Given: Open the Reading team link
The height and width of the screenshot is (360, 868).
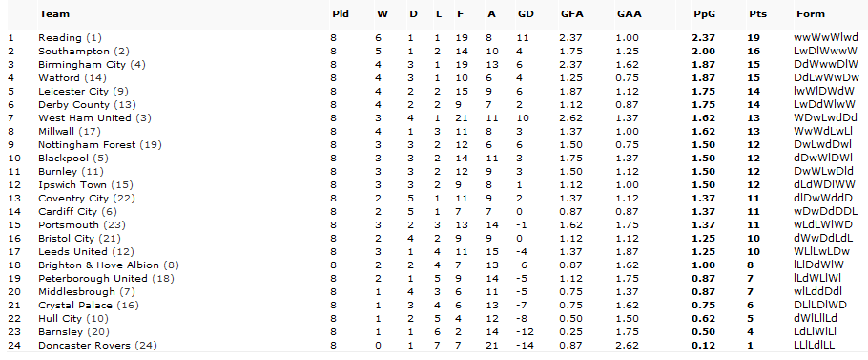Looking at the screenshot, I should tap(60, 38).
